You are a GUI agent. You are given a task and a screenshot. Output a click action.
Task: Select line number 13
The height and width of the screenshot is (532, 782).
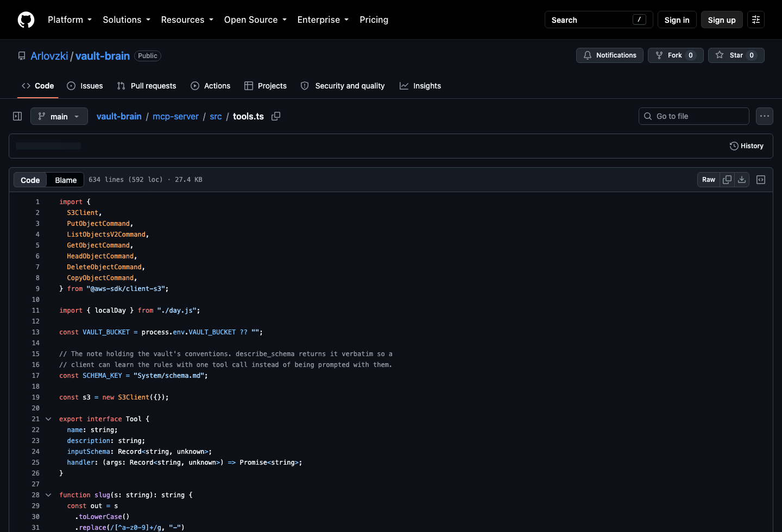(x=35, y=332)
